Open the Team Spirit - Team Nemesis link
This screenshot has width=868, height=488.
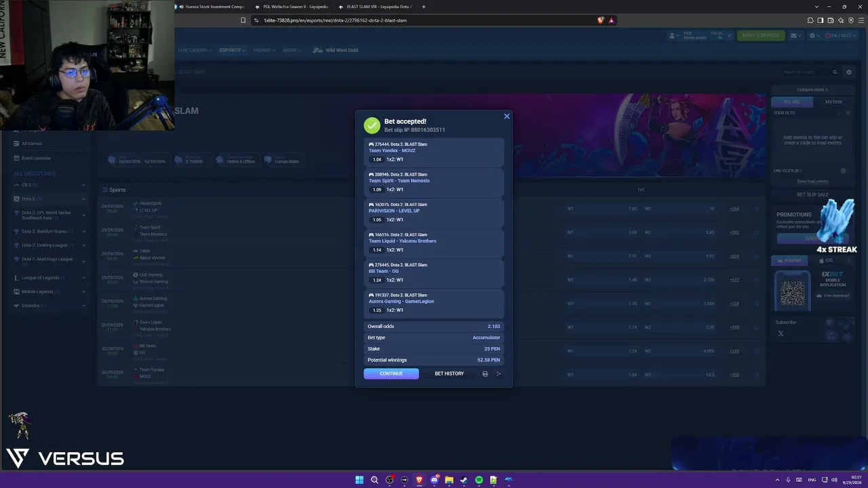399,180
